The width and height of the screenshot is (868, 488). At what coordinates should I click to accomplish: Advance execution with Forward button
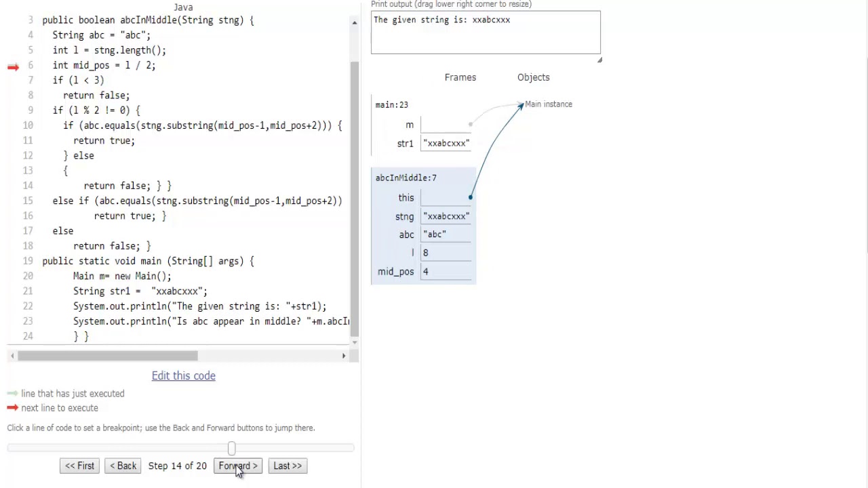click(x=238, y=466)
